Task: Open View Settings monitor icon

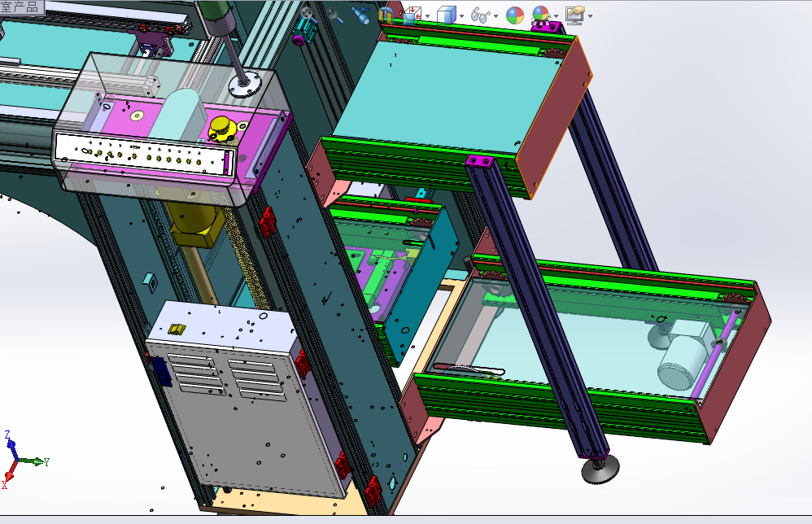Action: pyautogui.click(x=575, y=15)
